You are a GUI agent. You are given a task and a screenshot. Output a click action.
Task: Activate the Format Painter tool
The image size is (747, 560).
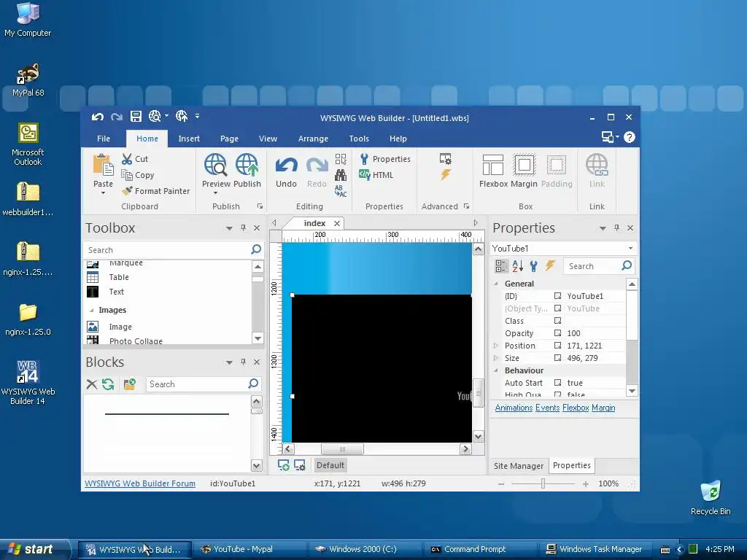[156, 191]
